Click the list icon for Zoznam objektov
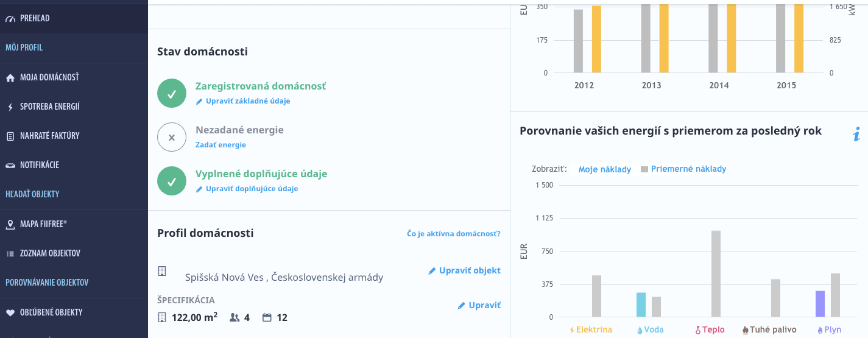This screenshot has width=868, height=338. pos(10,253)
